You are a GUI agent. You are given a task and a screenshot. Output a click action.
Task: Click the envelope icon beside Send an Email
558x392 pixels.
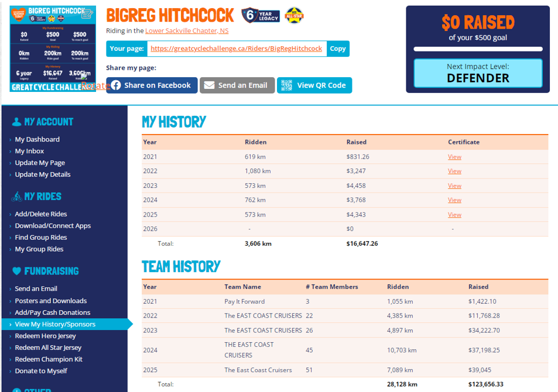click(209, 85)
